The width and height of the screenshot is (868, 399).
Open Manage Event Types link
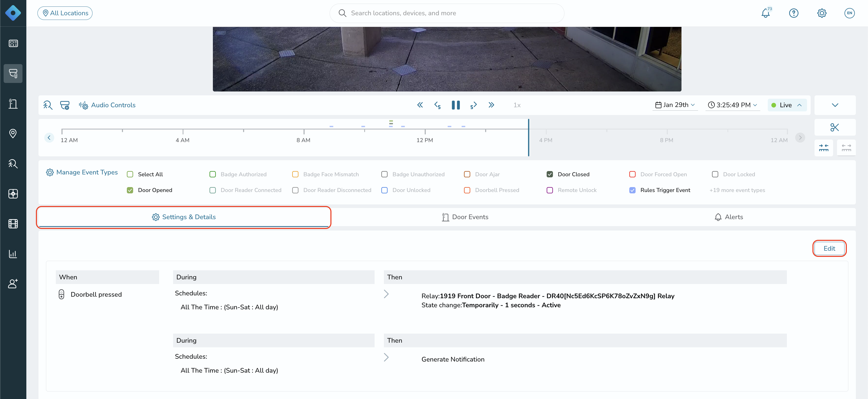point(82,172)
